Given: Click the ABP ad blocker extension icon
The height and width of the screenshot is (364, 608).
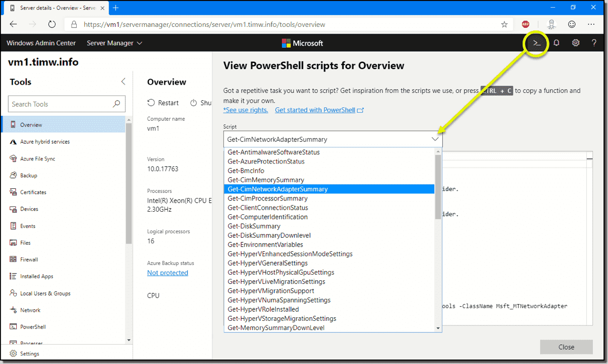Looking at the screenshot, I should tap(525, 24).
